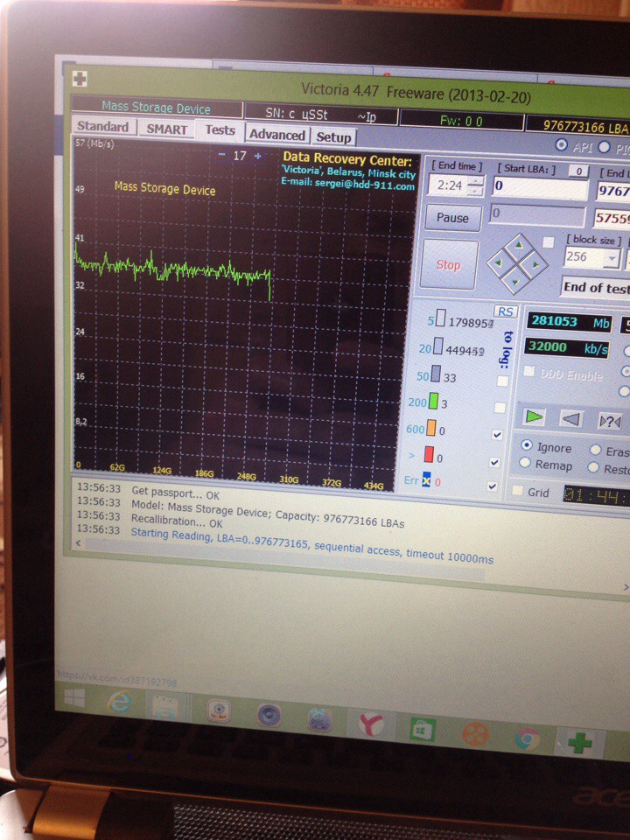Open Internet Explorer from the taskbar

(x=119, y=702)
